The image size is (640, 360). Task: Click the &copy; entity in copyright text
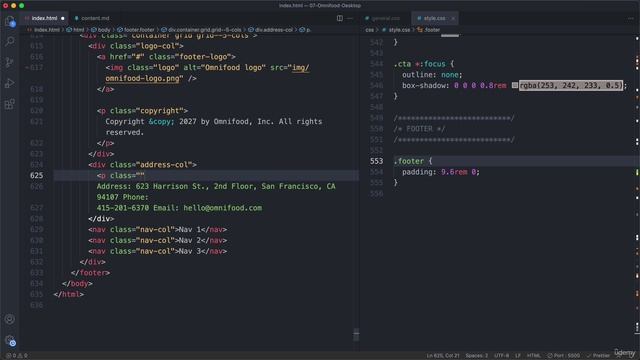(161, 122)
